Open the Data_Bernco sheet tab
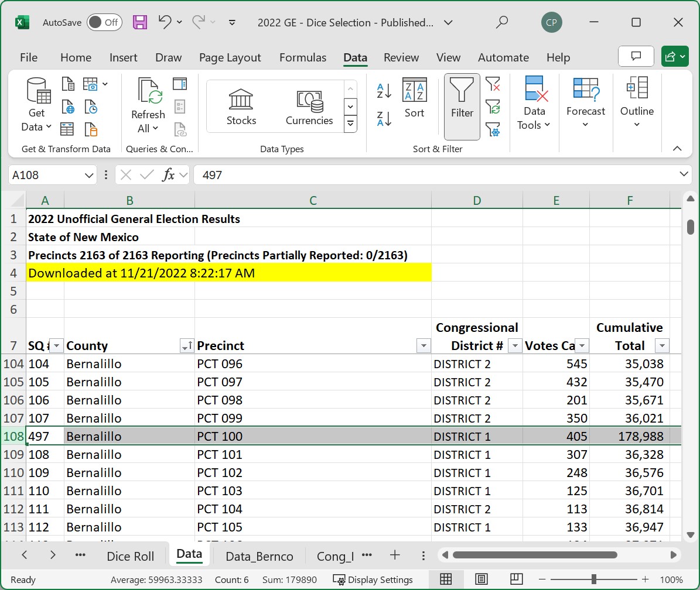This screenshot has width=700, height=590. (259, 556)
